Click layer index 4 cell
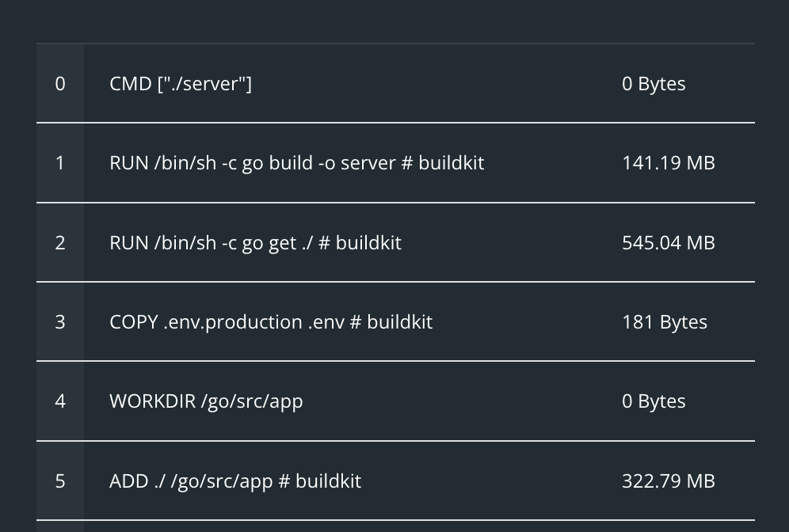This screenshot has height=532, width=789. tap(60, 401)
